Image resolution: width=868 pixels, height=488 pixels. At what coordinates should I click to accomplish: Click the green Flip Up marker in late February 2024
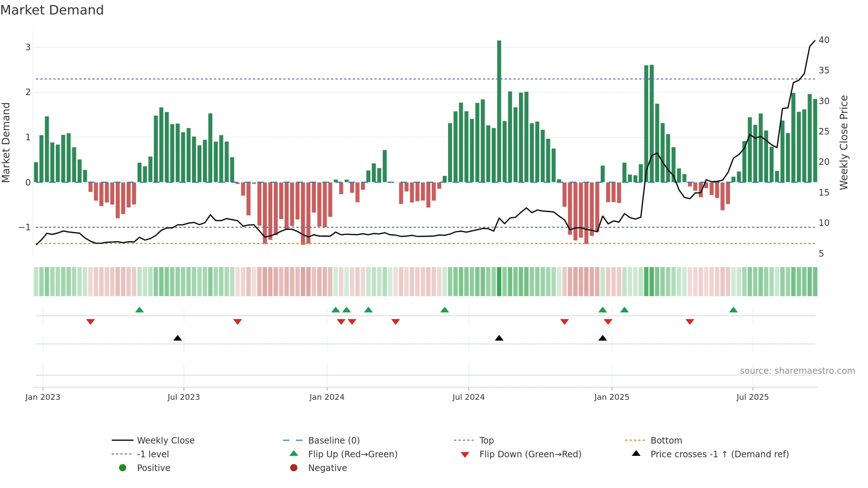point(369,310)
